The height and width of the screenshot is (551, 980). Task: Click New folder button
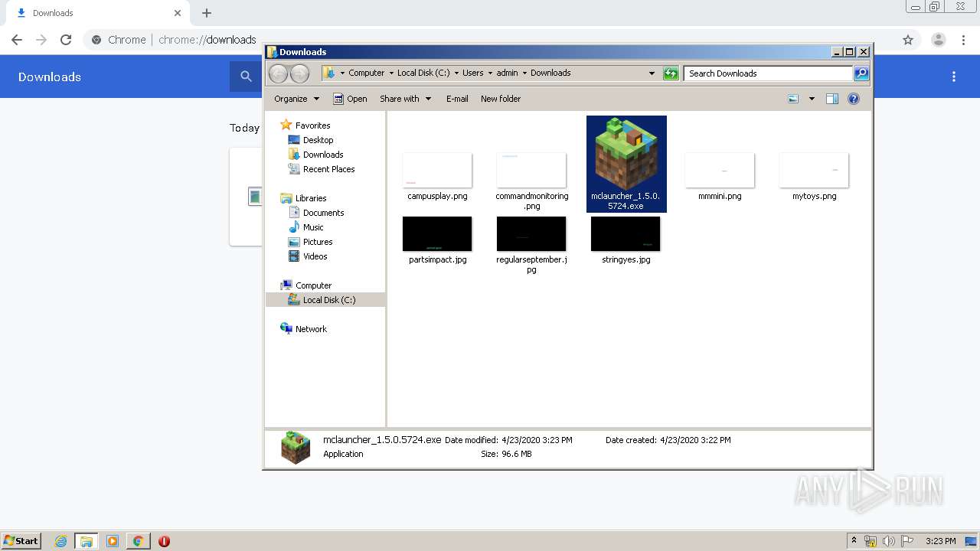tap(501, 99)
